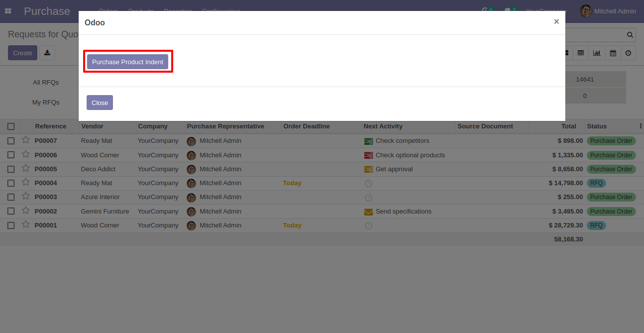Click RFQ status badge on P00004
Image resolution: width=644 pixels, height=333 pixels.
click(x=596, y=183)
